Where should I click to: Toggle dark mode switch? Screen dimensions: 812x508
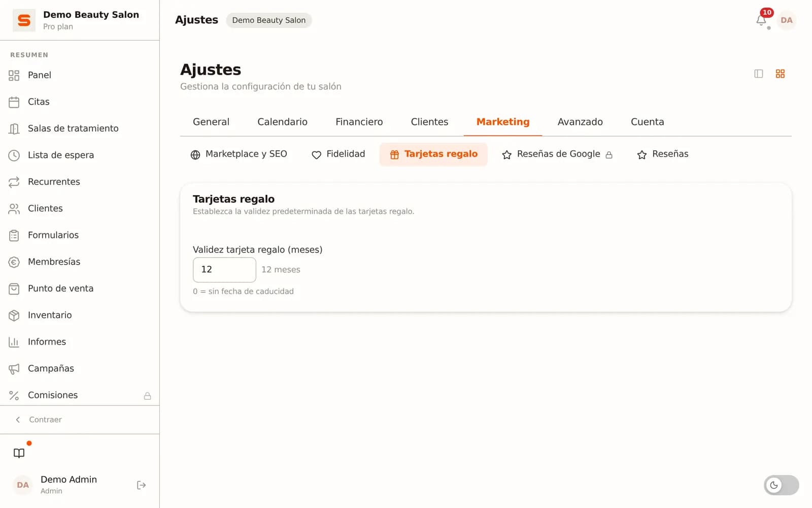781,485
